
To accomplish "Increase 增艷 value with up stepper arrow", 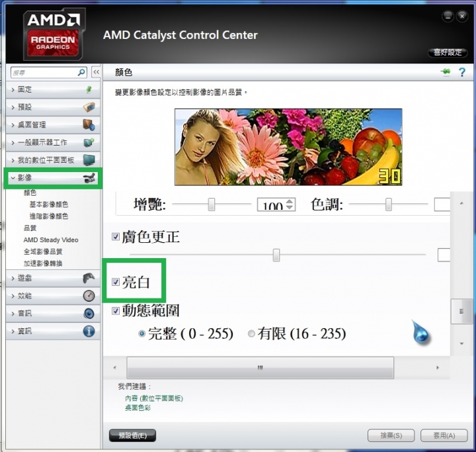I will coord(290,202).
